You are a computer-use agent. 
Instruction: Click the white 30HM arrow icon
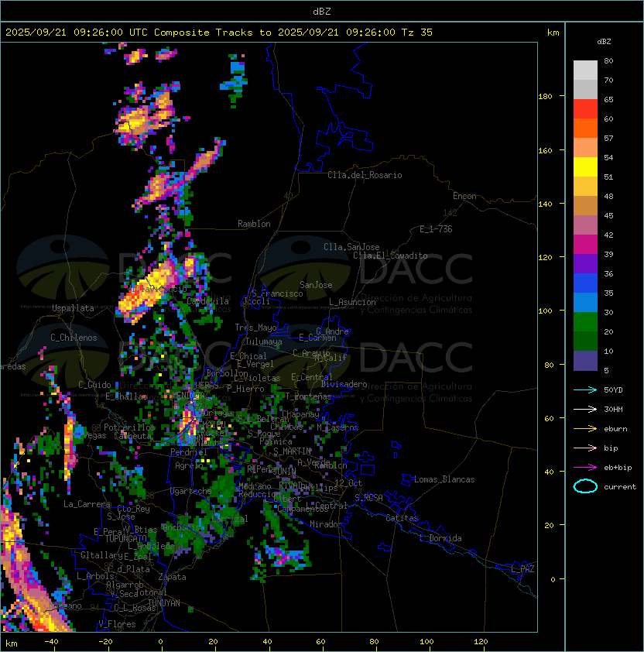(x=585, y=409)
